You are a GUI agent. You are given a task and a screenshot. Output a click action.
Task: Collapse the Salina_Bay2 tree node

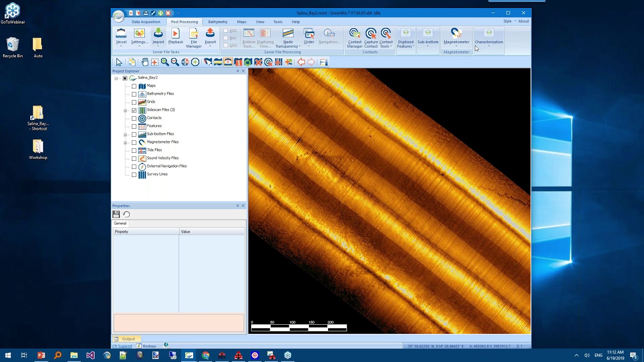(x=116, y=78)
